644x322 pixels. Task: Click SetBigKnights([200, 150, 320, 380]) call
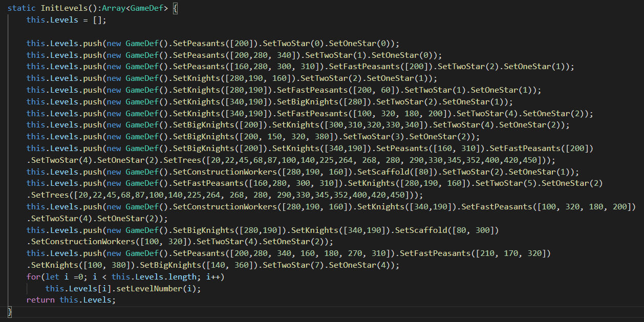click(256, 137)
